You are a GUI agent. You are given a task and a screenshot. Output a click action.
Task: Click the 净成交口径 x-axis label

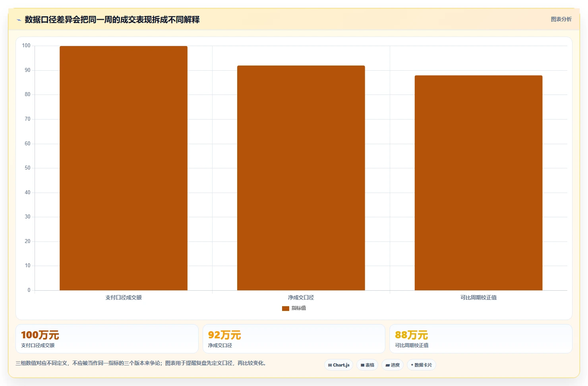coord(301,297)
